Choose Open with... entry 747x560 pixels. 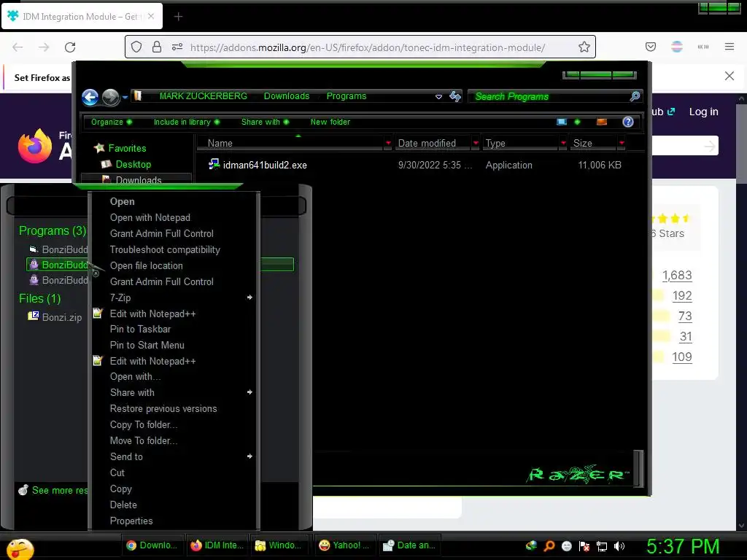174,377
